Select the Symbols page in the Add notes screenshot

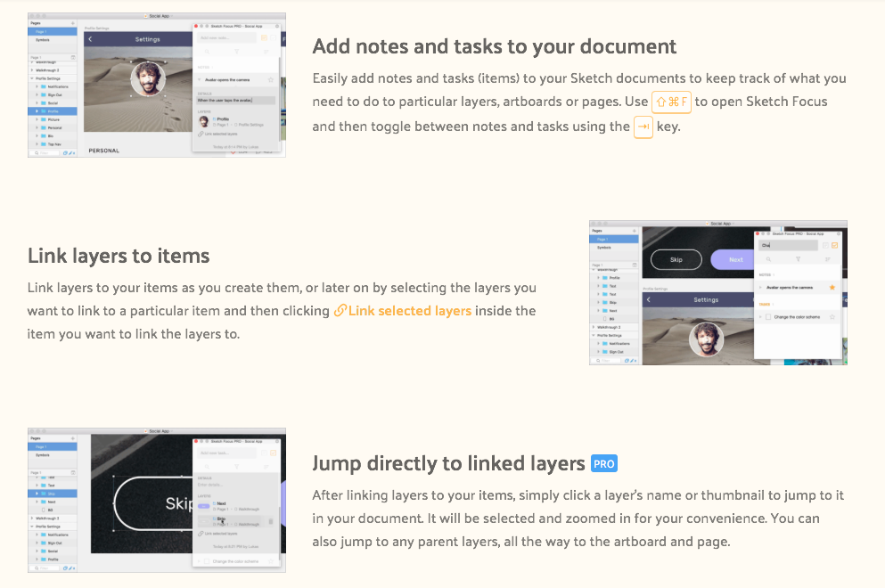[x=53, y=40]
